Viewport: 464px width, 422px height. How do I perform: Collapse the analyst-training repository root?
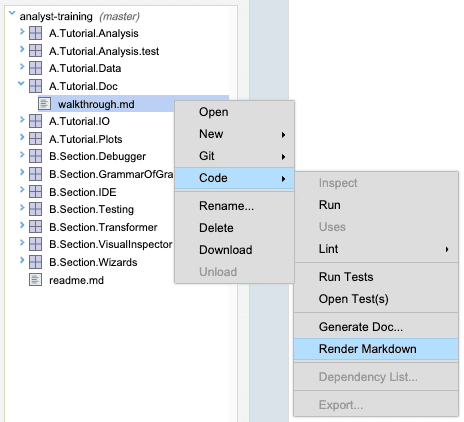click(x=12, y=13)
